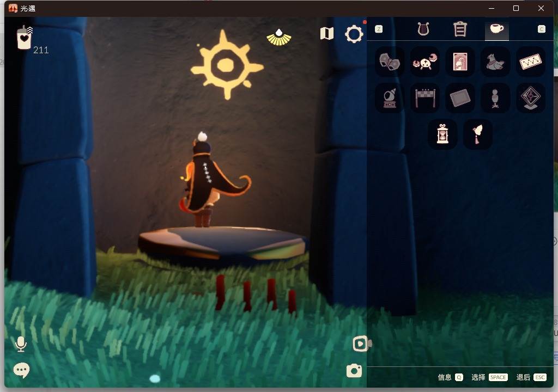
Task: Select the gray bird statue prop
Action: pyautogui.click(x=495, y=62)
